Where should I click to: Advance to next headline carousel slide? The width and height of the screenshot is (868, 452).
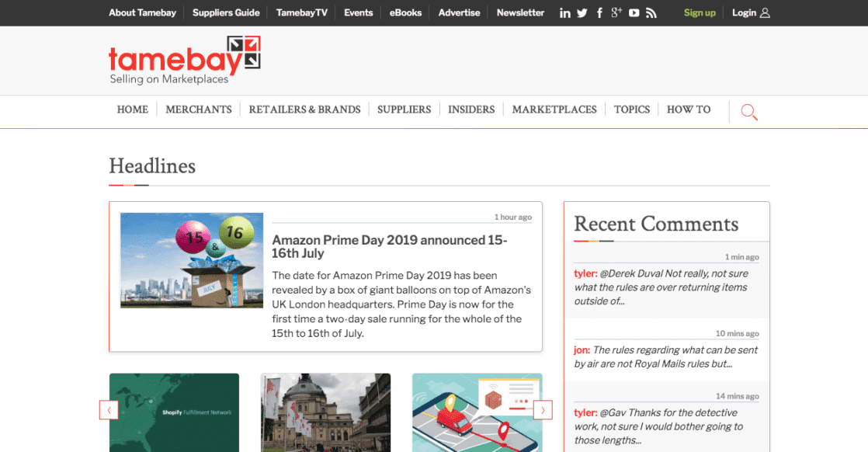543,410
